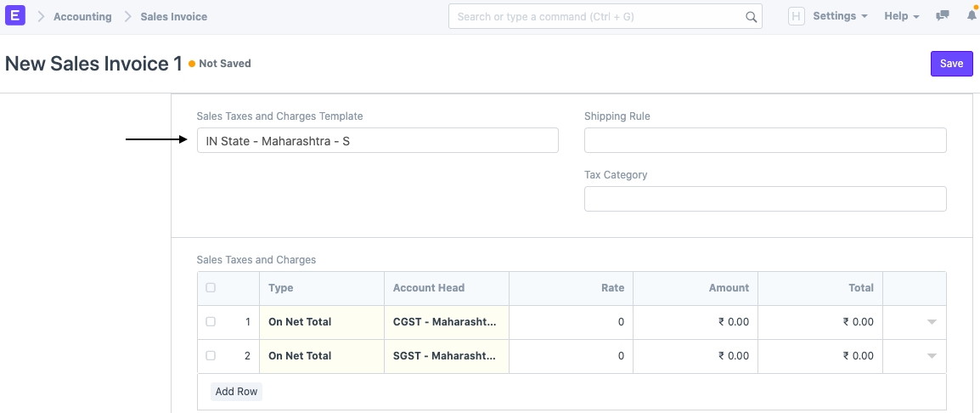The height and width of the screenshot is (413, 980).
Task: Click the SGST - Maharashtra account head cell
Action: [x=446, y=356]
